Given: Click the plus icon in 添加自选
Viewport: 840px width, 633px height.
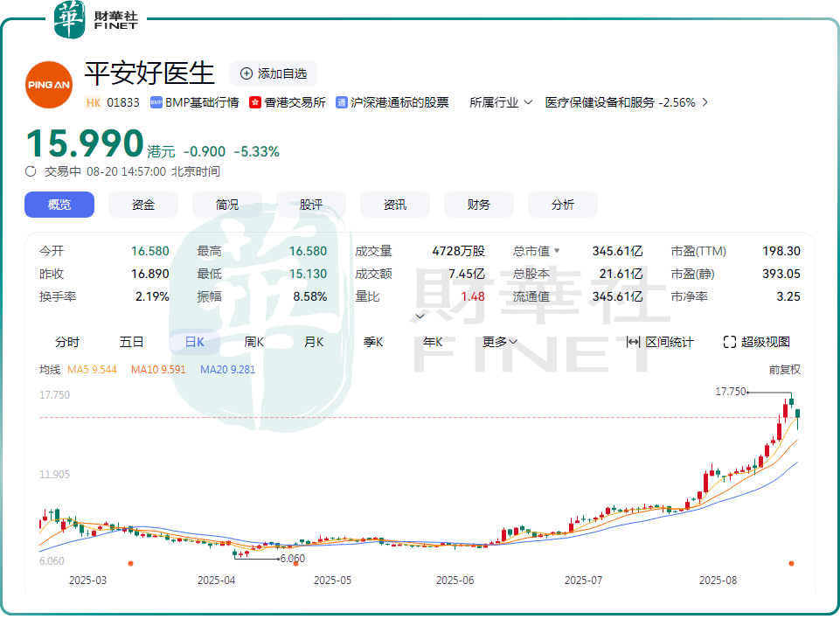Looking at the screenshot, I should pyautogui.click(x=246, y=74).
